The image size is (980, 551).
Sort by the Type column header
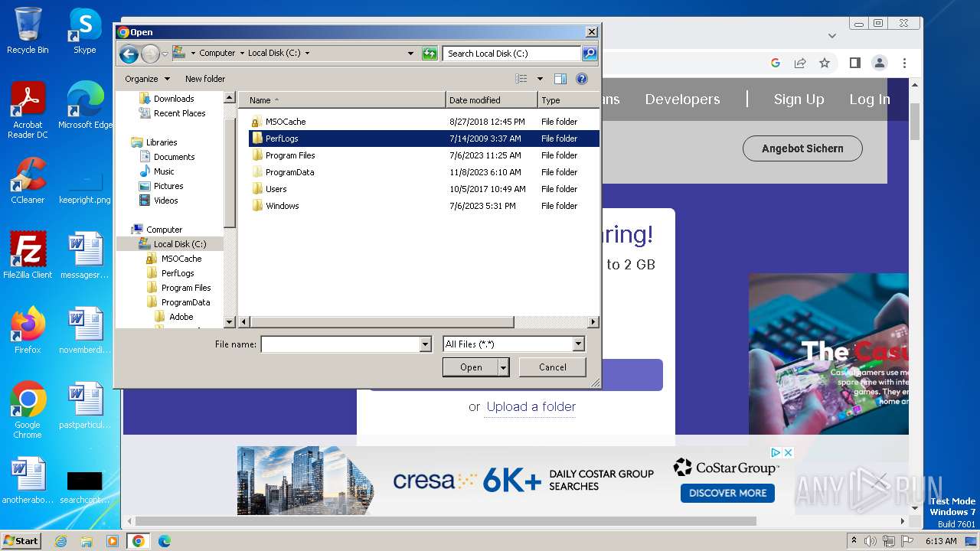click(568, 100)
